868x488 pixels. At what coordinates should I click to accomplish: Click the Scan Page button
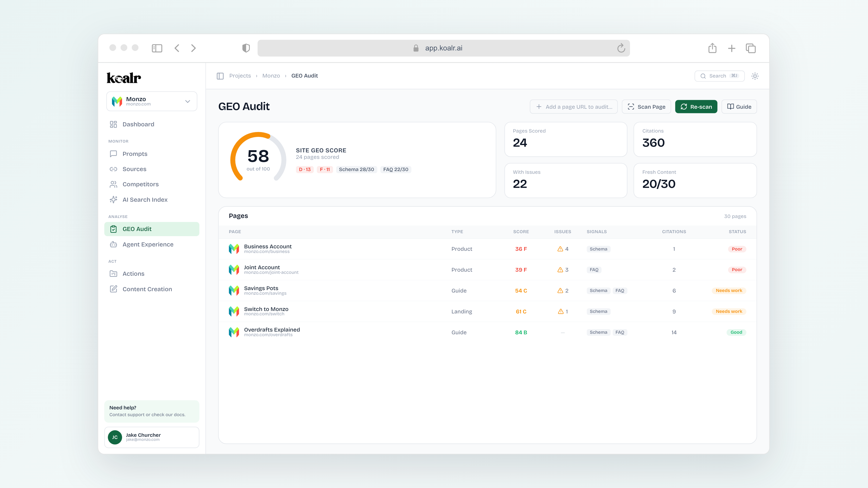pyautogui.click(x=646, y=107)
